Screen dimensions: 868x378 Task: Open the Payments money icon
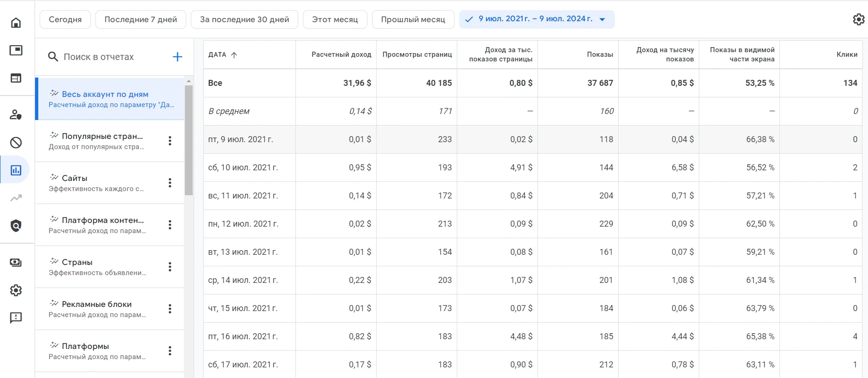[x=16, y=262]
